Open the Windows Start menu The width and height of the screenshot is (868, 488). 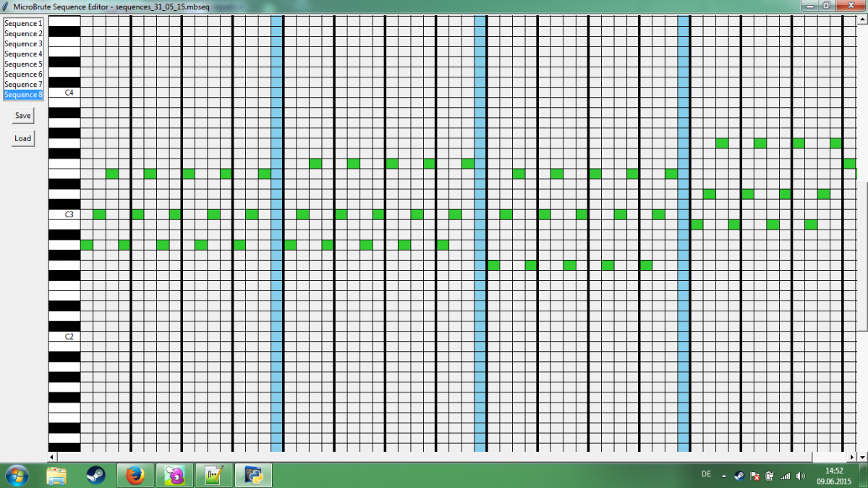pyautogui.click(x=17, y=476)
